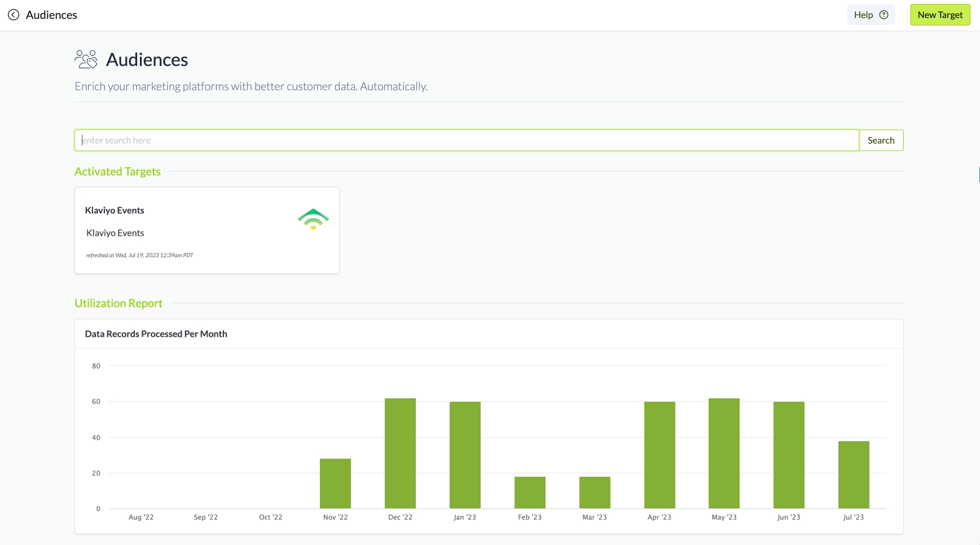
Task: Click the Search button
Action: 881,140
